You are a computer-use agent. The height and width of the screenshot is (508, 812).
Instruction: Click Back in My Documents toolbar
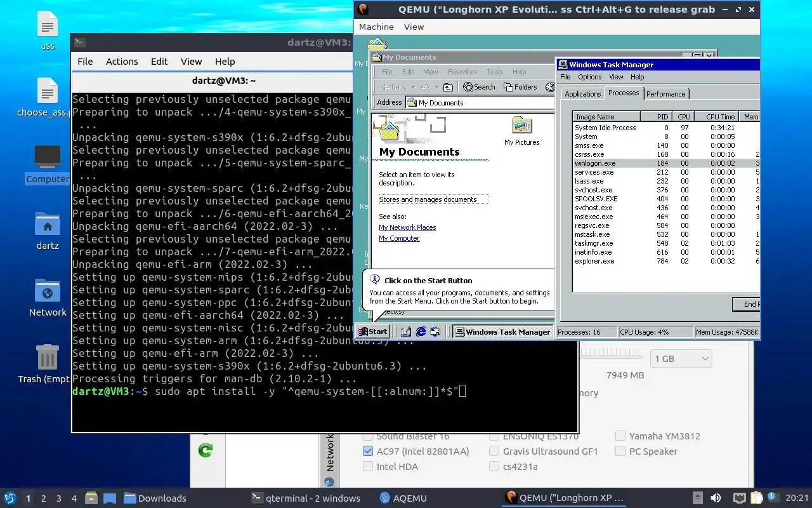coord(394,87)
